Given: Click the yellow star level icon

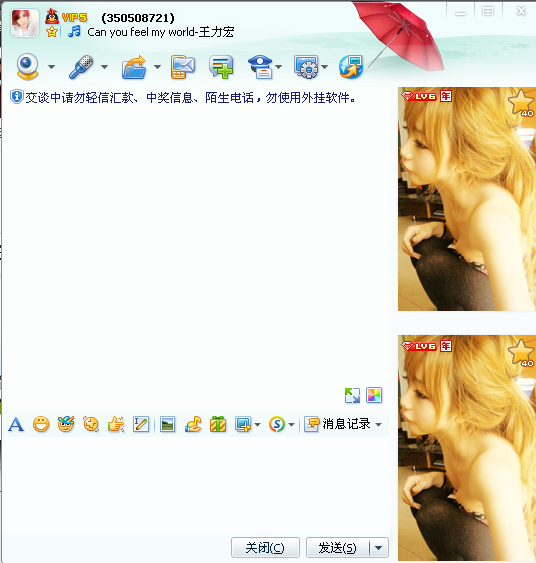Looking at the screenshot, I should pos(52,32).
